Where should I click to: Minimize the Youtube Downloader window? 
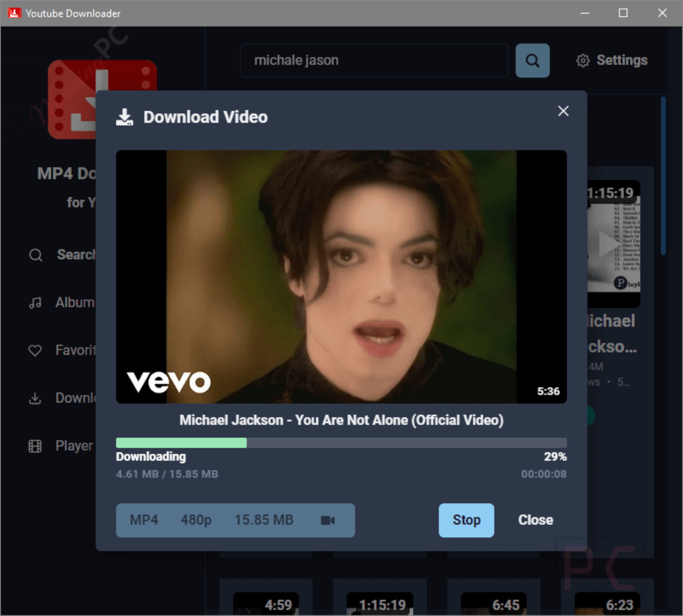(x=585, y=13)
